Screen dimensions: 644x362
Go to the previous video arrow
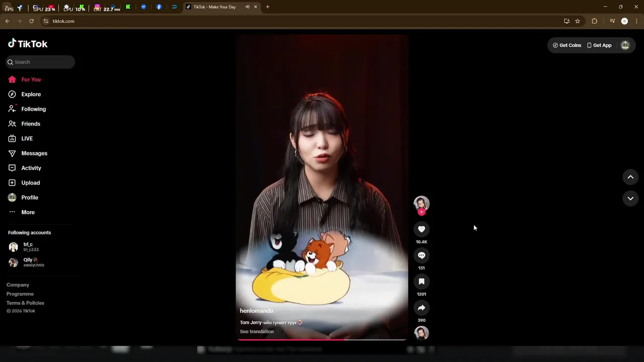tap(630, 177)
